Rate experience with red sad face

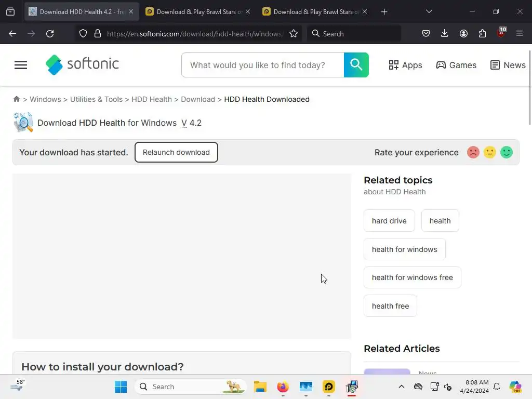click(x=473, y=152)
